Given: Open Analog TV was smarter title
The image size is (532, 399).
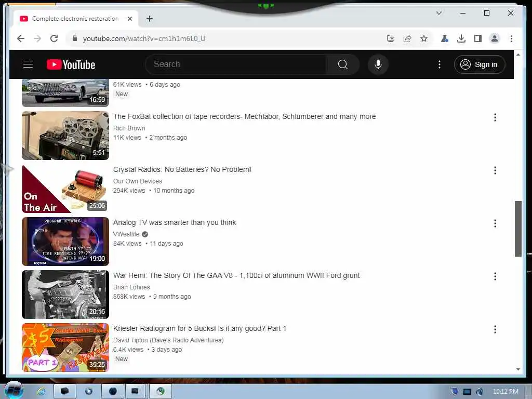Looking at the screenshot, I should (x=175, y=222).
